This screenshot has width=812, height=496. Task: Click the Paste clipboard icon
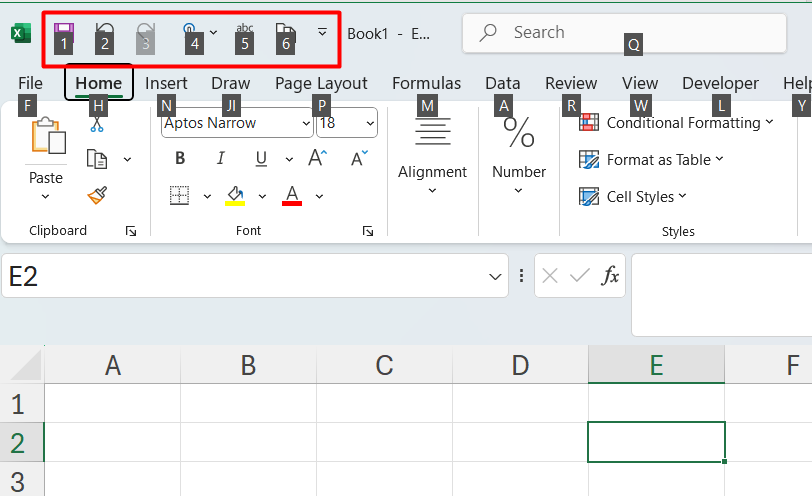pos(48,136)
